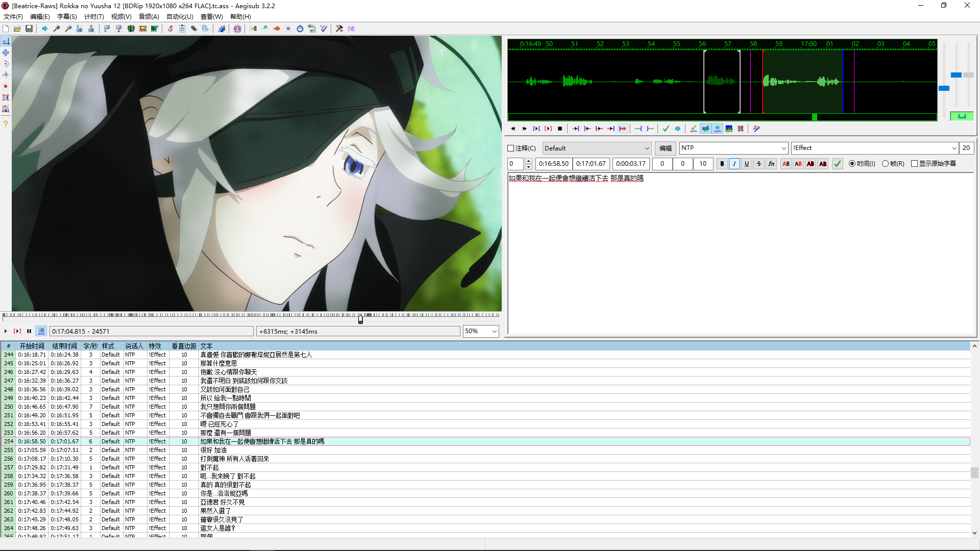980x551 pixels.
Task: Click the start time field 0:16:58.50
Action: click(553, 164)
